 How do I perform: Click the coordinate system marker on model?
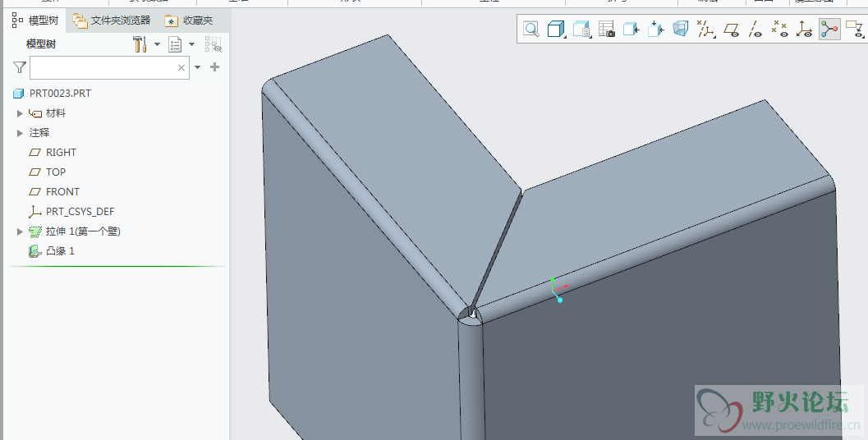tap(558, 290)
